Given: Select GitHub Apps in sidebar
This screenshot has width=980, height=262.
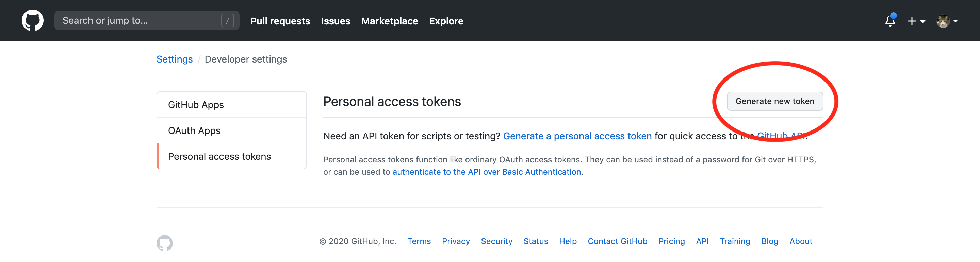Looking at the screenshot, I should 232,104.
